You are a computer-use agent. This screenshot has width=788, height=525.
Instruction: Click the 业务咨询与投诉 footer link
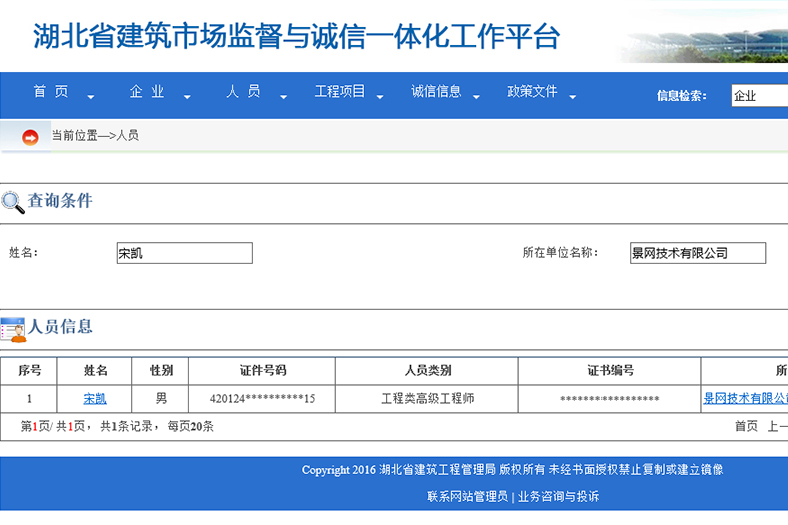558,496
